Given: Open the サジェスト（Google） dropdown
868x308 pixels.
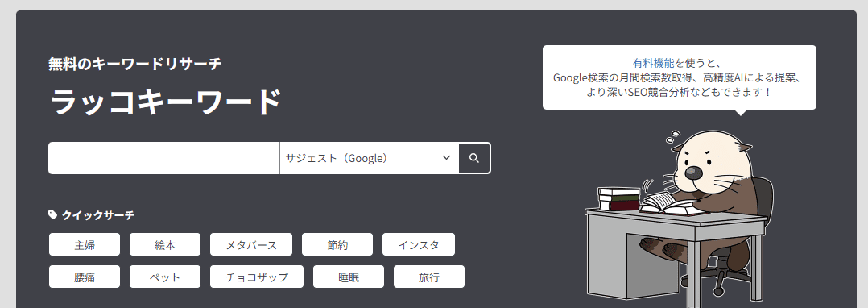Looking at the screenshot, I should pyautogui.click(x=370, y=158).
